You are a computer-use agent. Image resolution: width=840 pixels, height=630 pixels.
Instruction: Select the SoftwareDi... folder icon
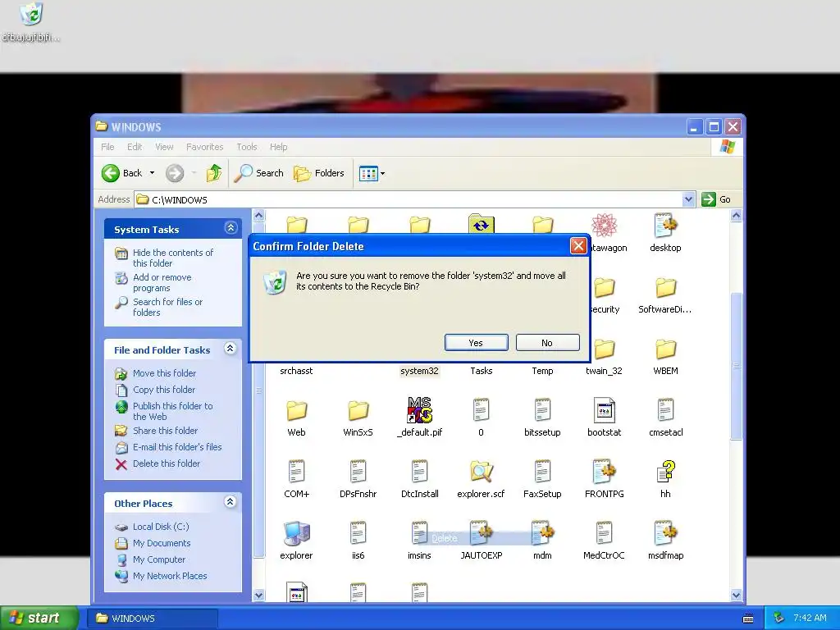665,288
